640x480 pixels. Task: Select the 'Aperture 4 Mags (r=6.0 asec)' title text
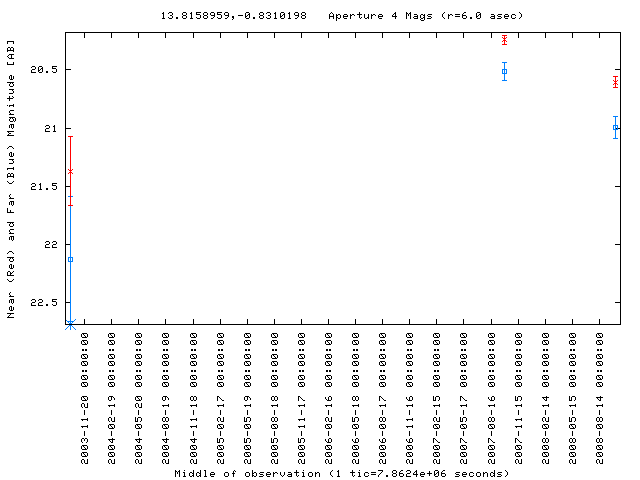coord(425,16)
